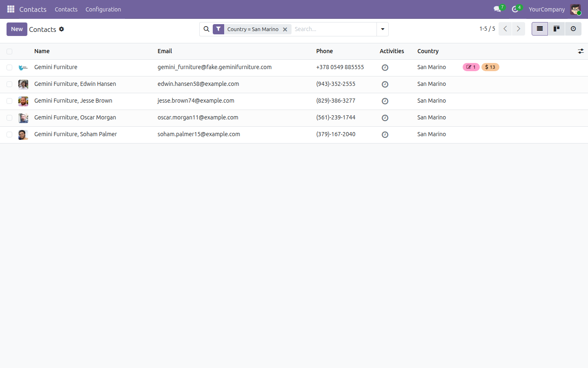This screenshot has width=588, height=368.
Task: Focus the Search input field
Action: [334, 29]
